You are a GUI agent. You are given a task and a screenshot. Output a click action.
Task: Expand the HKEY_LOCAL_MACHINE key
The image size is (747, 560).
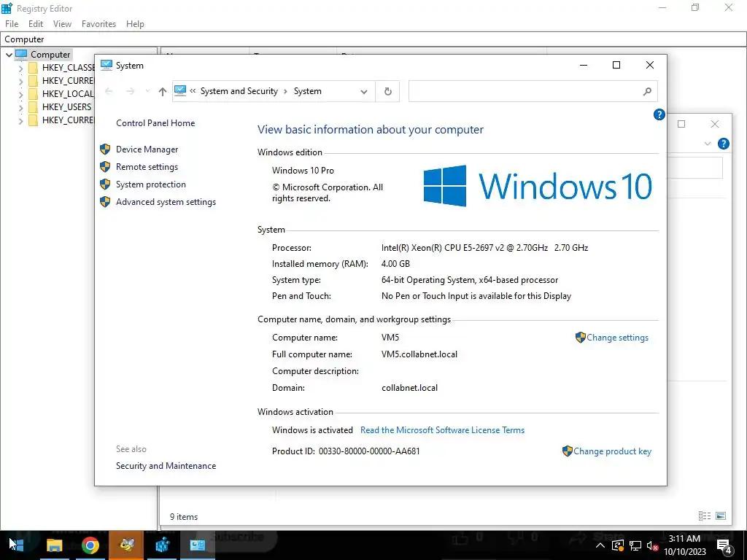[20, 94]
